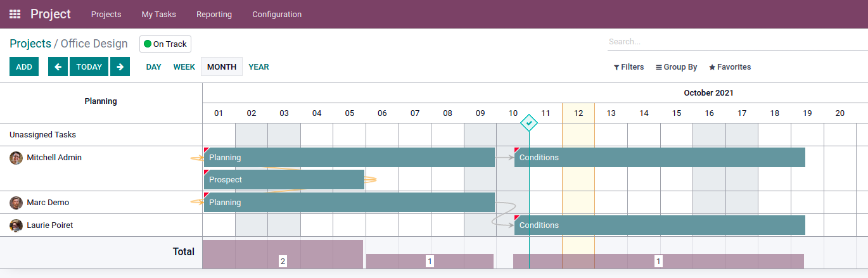The height and width of the screenshot is (278, 868).
Task: Click the ADD button
Action: tap(24, 66)
